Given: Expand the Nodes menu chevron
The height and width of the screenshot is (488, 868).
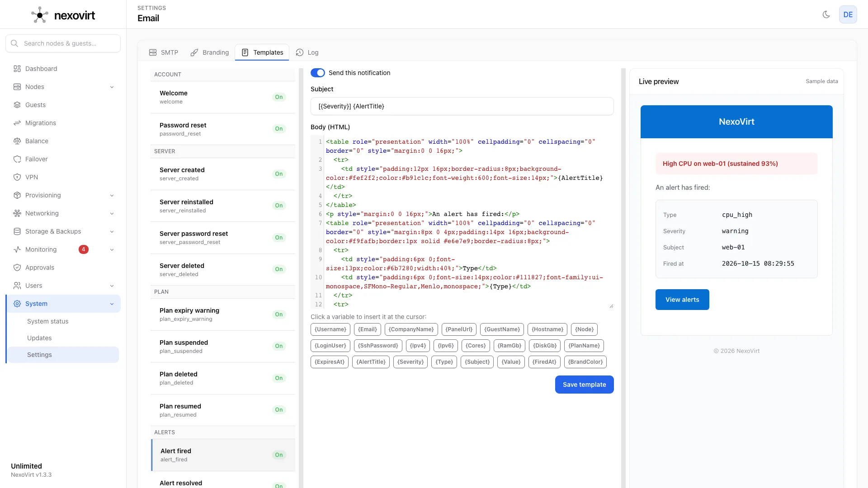Looking at the screenshot, I should point(112,87).
